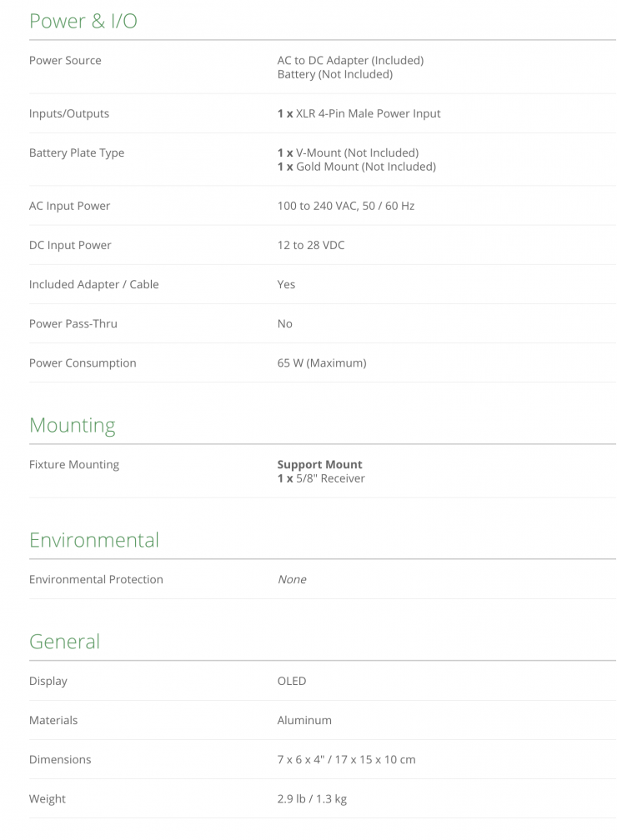Image resolution: width=617 pixels, height=840 pixels.
Task: Click the Fixture Mounting label
Action: pyautogui.click(x=73, y=465)
